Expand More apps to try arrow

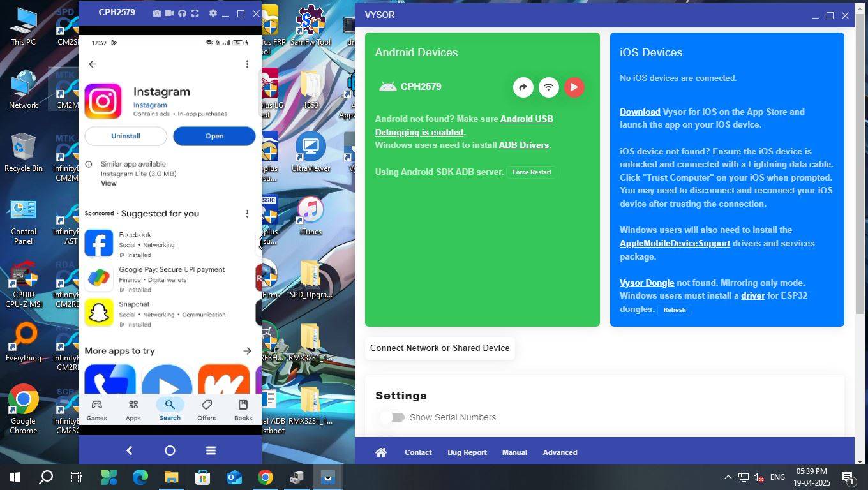[247, 351]
